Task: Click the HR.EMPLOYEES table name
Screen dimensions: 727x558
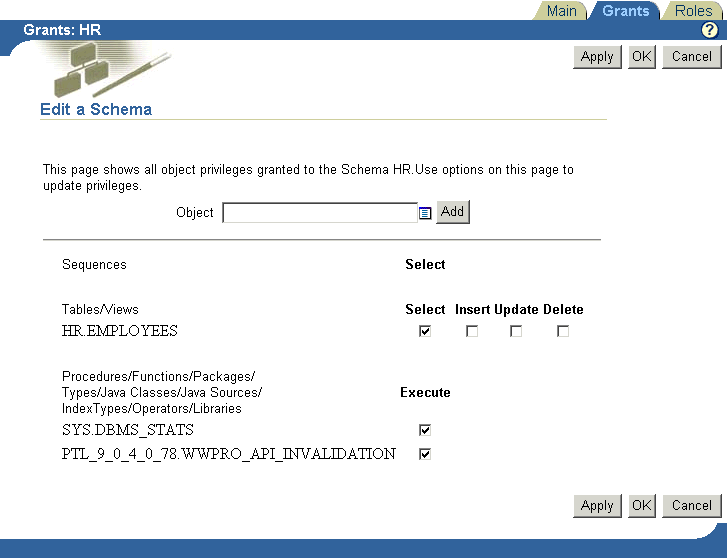Action: (x=120, y=331)
